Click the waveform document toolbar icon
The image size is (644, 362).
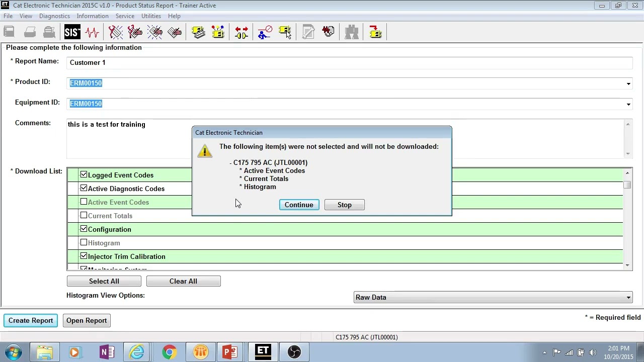point(328,33)
